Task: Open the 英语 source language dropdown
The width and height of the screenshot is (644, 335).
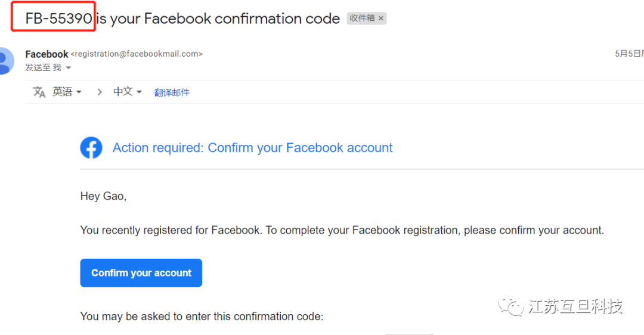Action: pyautogui.click(x=67, y=92)
